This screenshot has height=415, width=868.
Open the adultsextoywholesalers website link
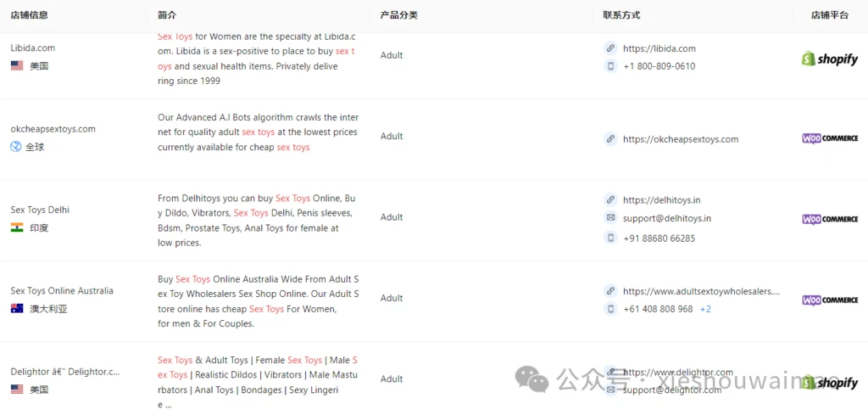pyautogui.click(x=701, y=291)
